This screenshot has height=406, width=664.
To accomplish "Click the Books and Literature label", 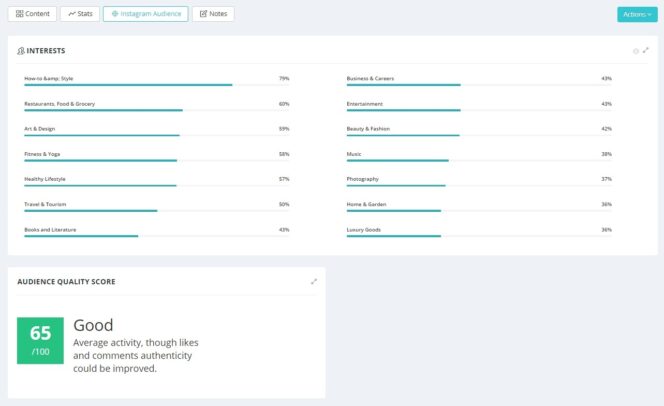I will click(50, 229).
